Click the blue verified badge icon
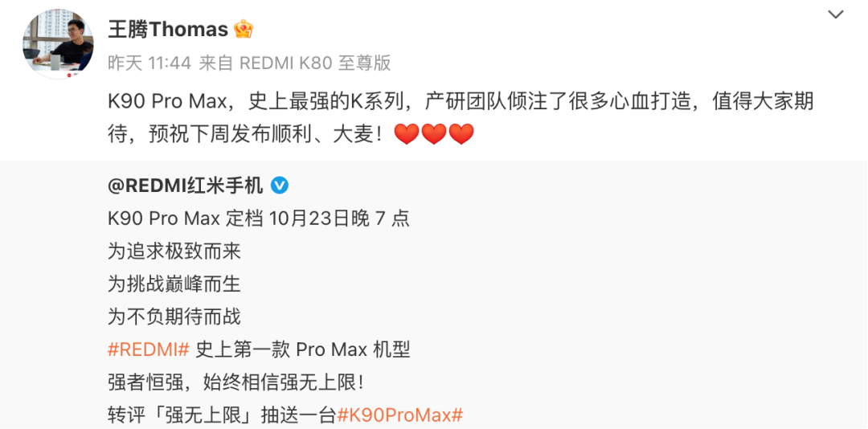Screen dimensions: 868x429 (x=280, y=186)
